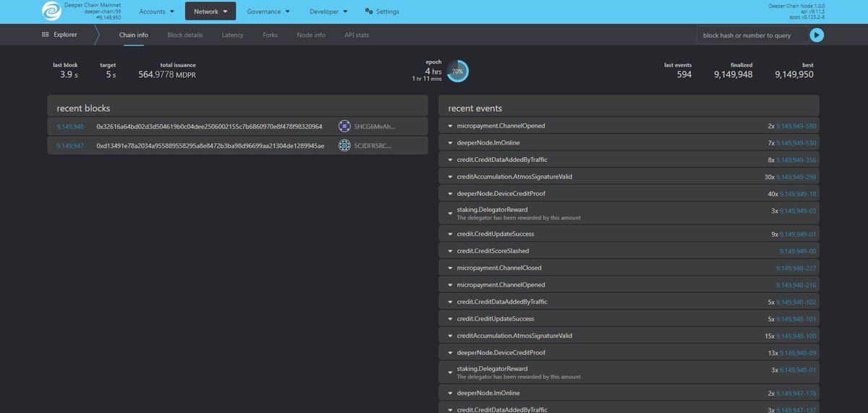Expand deeperNode.ImOnline 7x event row
The height and width of the screenshot is (413, 868).
point(629,143)
